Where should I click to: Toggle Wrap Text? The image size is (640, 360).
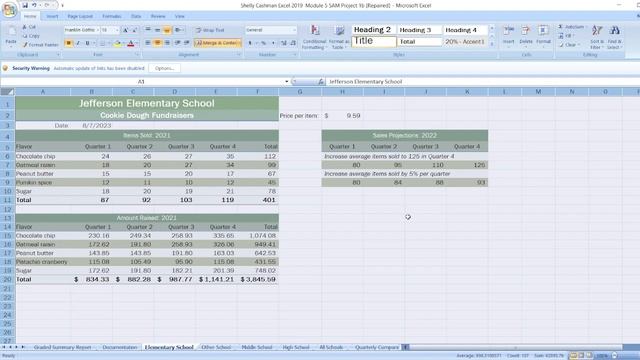click(210, 30)
